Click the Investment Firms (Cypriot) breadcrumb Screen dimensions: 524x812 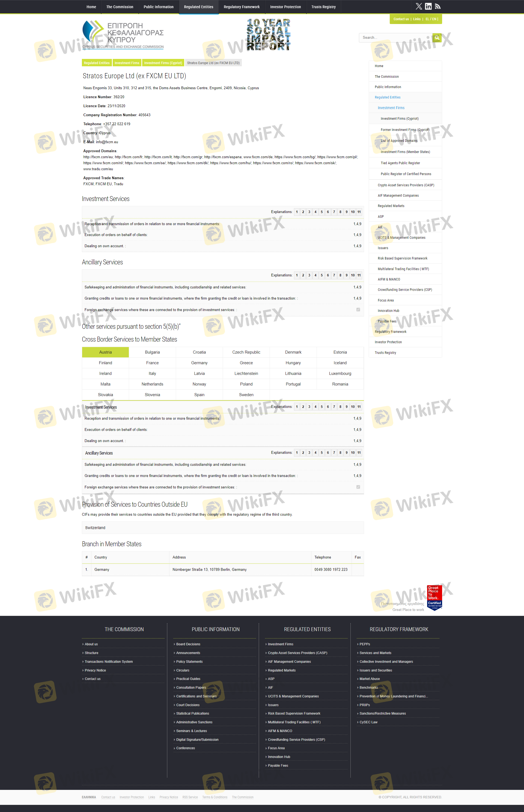[163, 63]
